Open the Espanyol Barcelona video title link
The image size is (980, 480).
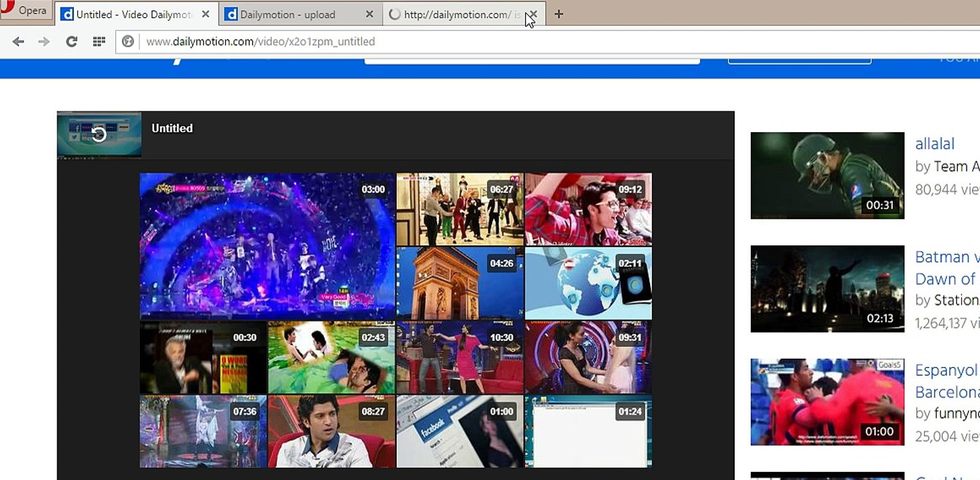[947, 381]
